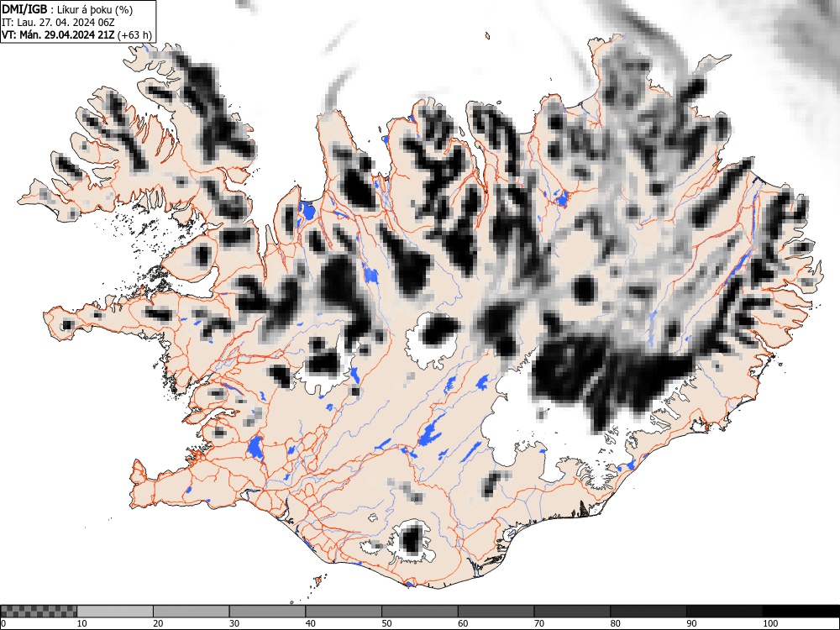Select the solid black 100% legend swatch
Screen dimensions: 840x630
point(801,612)
